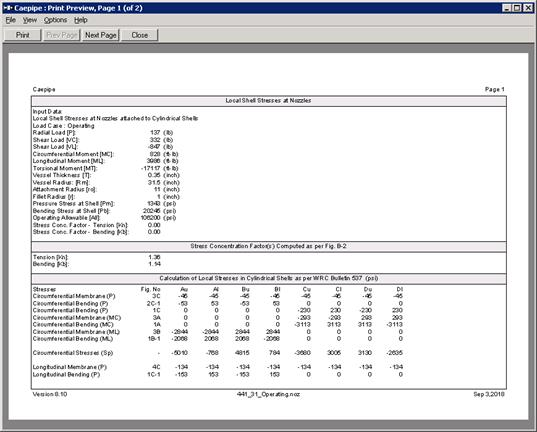The height and width of the screenshot is (432, 537).
Task: Click the WRC Bulletin 537 calculation header
Action: pos(268,278)
